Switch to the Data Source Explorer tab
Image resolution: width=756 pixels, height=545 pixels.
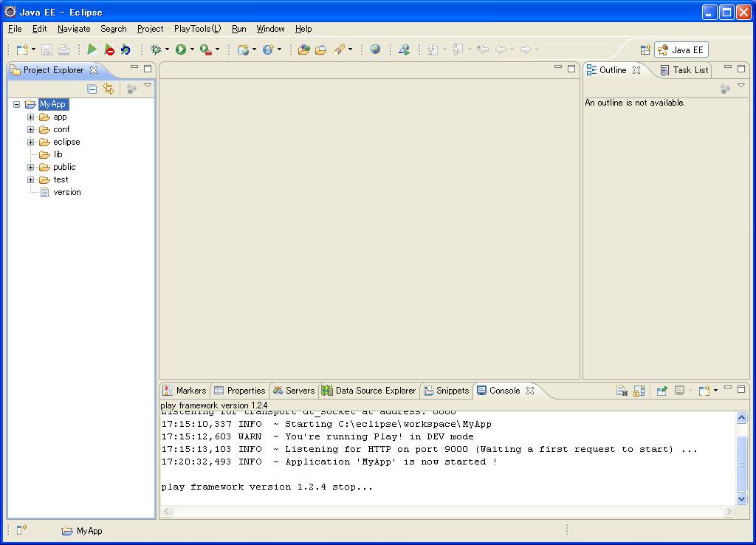[369, 391]
